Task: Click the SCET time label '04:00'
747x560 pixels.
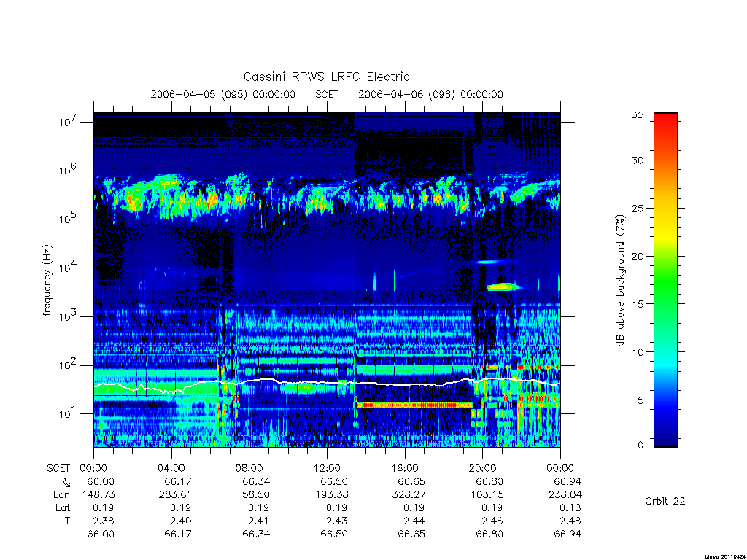Action: pyautogui.click(x=171, y=468)
